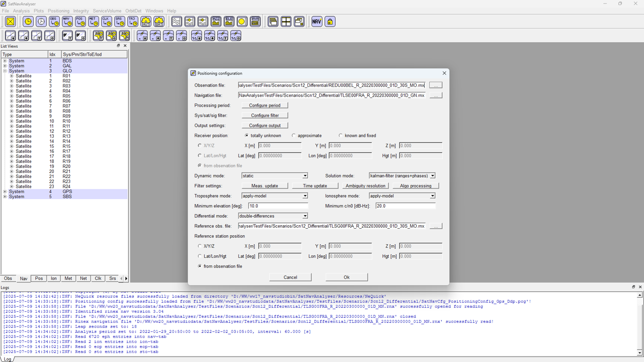Open the Dynamic mode dropdown
The height and width of the screenshot is (362, 644).
[x=304, y=176]
